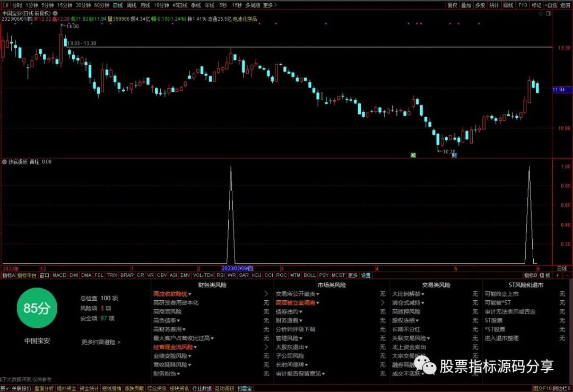The height and width of the screenshot is (392, 573).
Task: Click the 返回 back button
Action: pyautogui.click(x=565, y=5)
